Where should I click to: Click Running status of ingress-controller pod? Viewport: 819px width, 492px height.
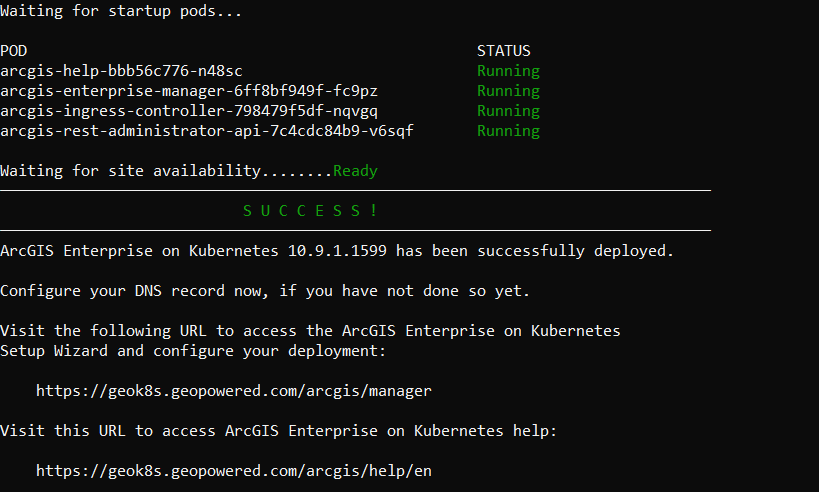(508, 111)
